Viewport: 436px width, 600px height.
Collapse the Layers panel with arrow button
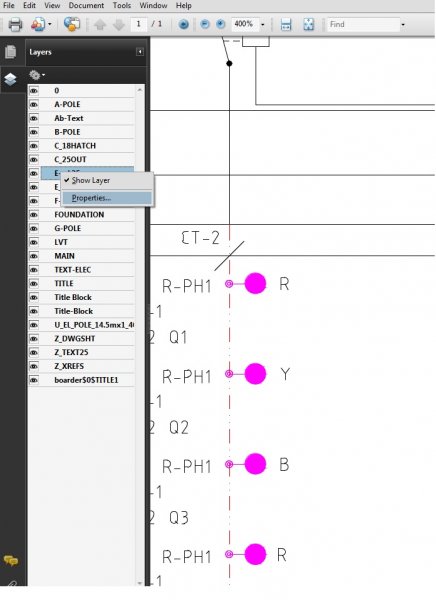tap(140, 52)
